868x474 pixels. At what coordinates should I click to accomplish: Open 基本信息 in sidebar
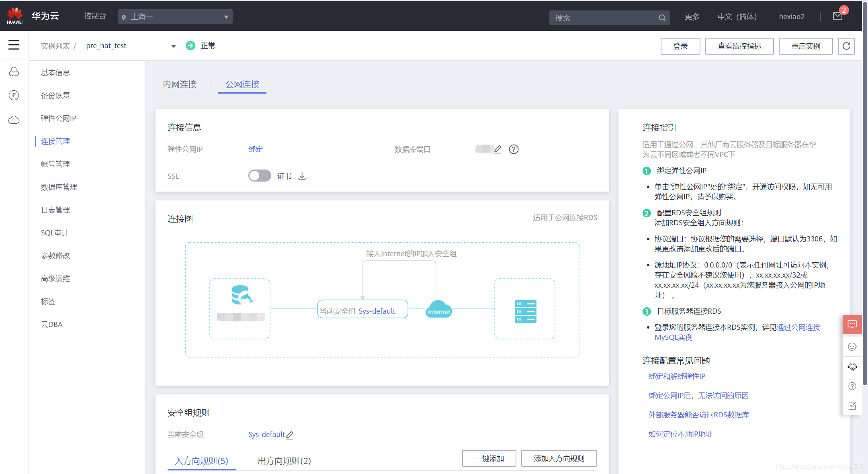(x=55, y=72)
